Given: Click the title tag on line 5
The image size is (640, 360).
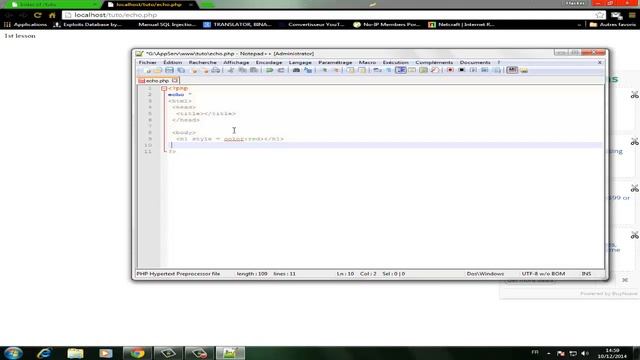Looking at the screenshot, I should point(206,113).
